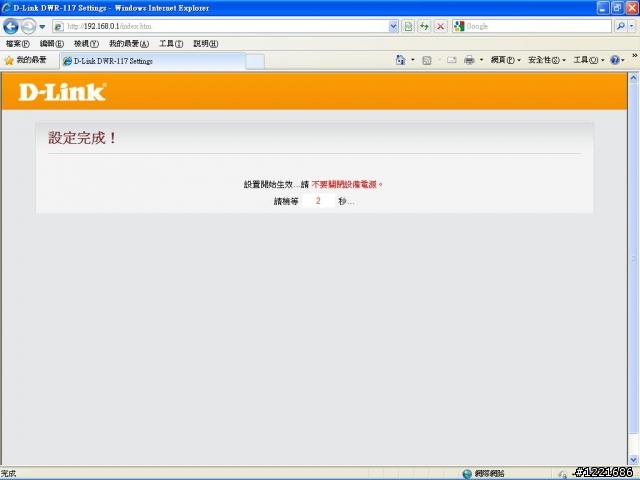Expand the Home button dropdown arrow
640x480 pixels.
(413, 60)
